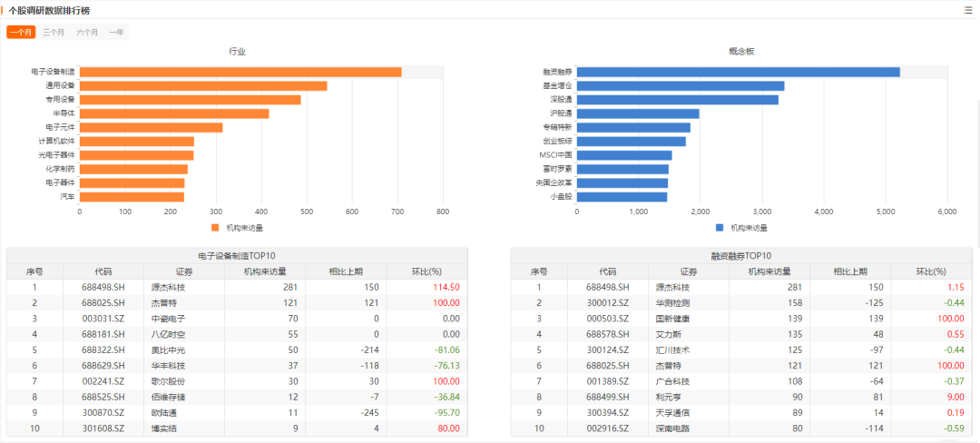Select the 艾力斯 security name
Image resolution: width=980 pixels, height=443 pixels.
point(668,334)
